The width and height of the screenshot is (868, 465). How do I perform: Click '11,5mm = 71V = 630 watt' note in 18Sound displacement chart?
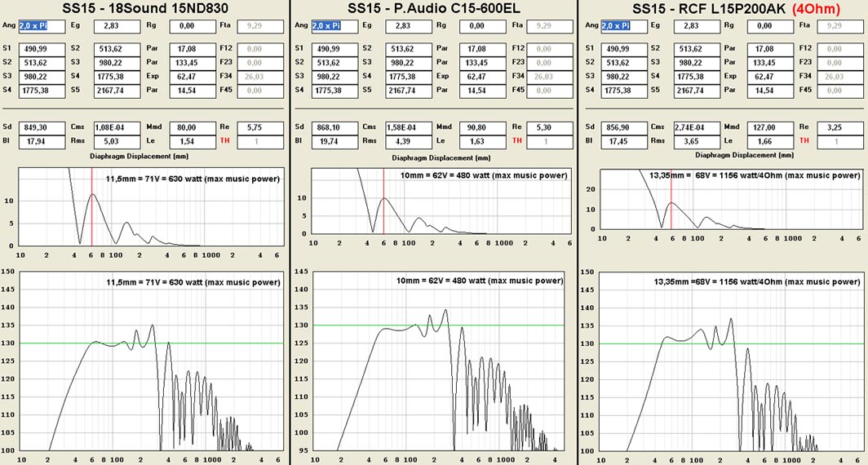point(193,179)
